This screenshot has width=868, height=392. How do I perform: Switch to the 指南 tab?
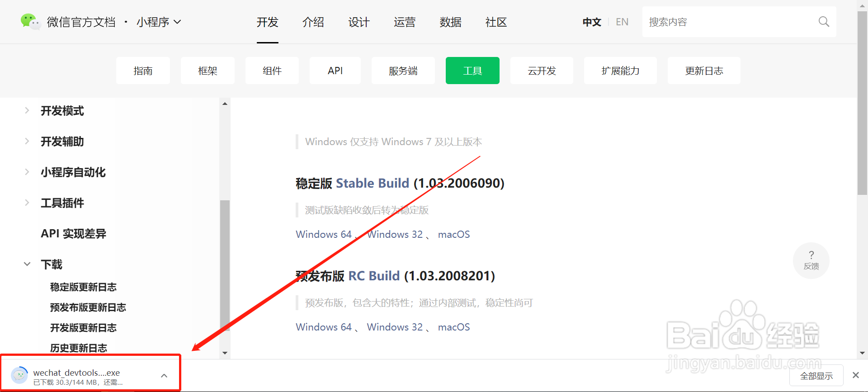pyautogui.click(x=143, y=71)
